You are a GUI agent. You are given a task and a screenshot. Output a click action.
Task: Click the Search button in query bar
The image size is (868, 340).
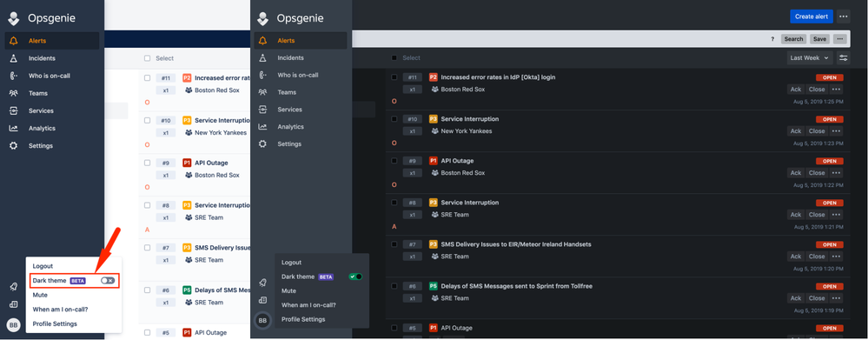pos(793,39)
